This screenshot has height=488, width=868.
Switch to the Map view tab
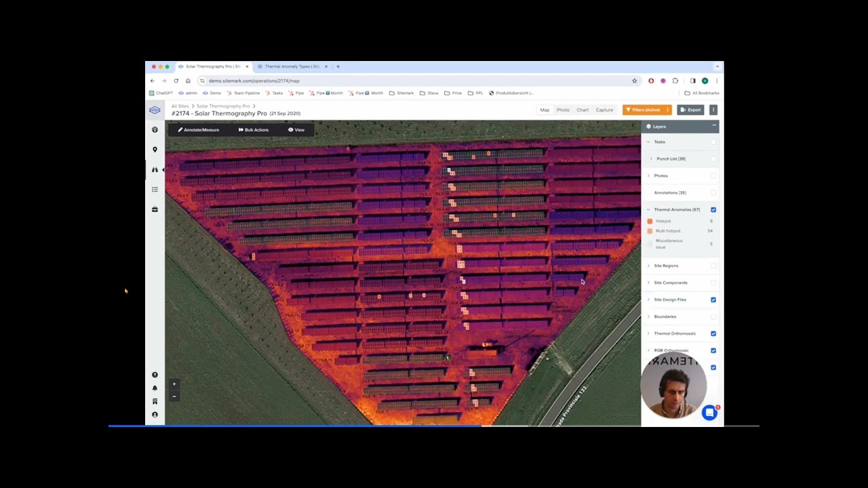pyautogui.click(x=545, y=110)
